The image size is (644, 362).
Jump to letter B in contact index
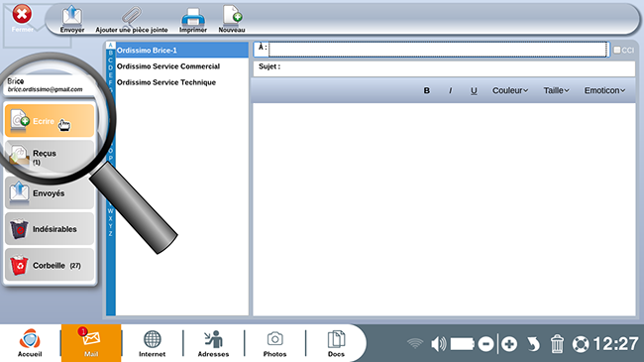click(110, 53)
